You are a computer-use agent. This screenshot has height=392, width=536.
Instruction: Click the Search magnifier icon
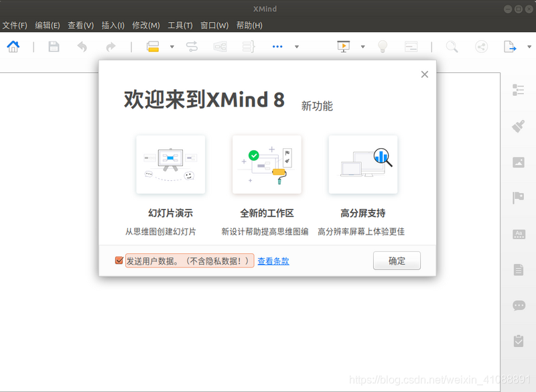click(452, 46)
